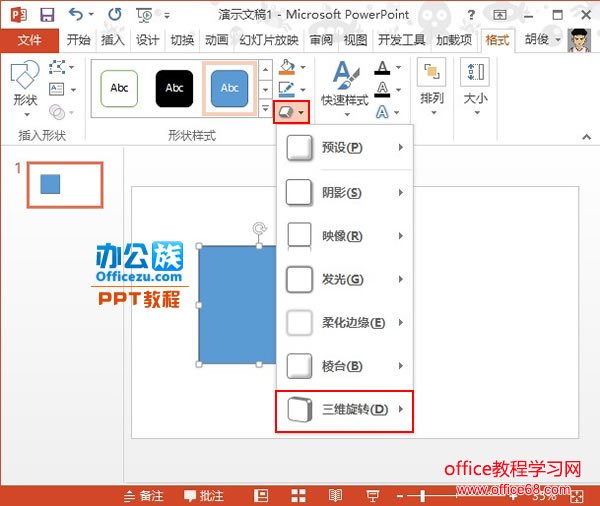The width and height of the screenshot is (600, 506).
Task: Switch to the 动画 tab
Action: point(217,40)
